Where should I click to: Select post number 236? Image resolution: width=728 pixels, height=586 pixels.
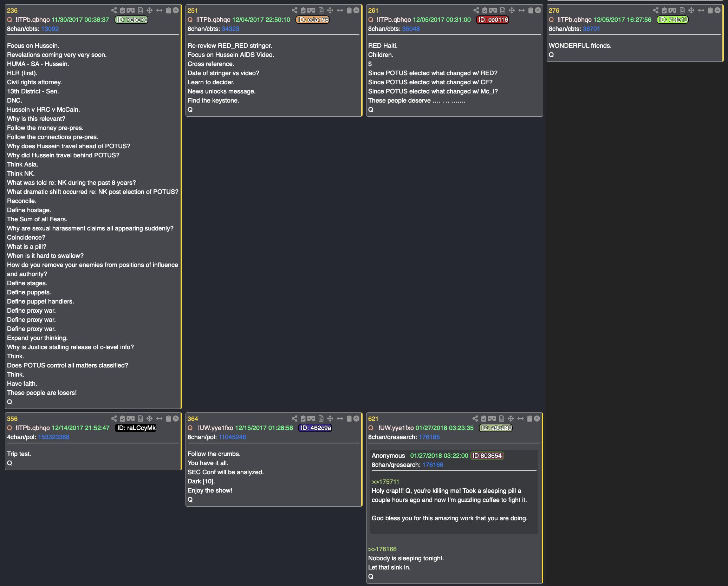[12, 11]
